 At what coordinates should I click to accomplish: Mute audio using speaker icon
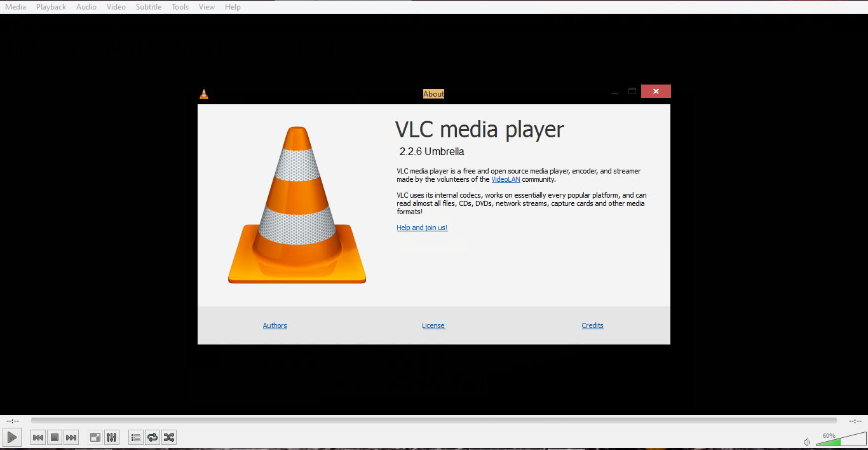pos(807,442)
